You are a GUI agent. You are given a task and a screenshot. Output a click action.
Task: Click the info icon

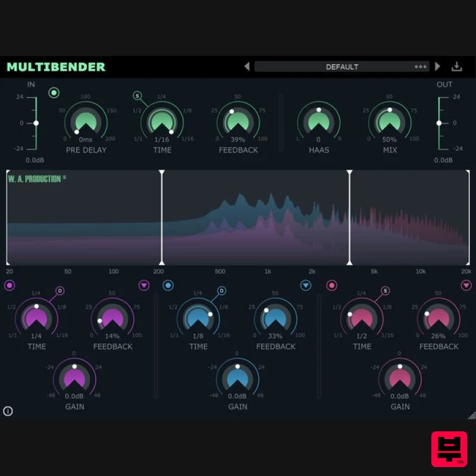coord(8,411)
